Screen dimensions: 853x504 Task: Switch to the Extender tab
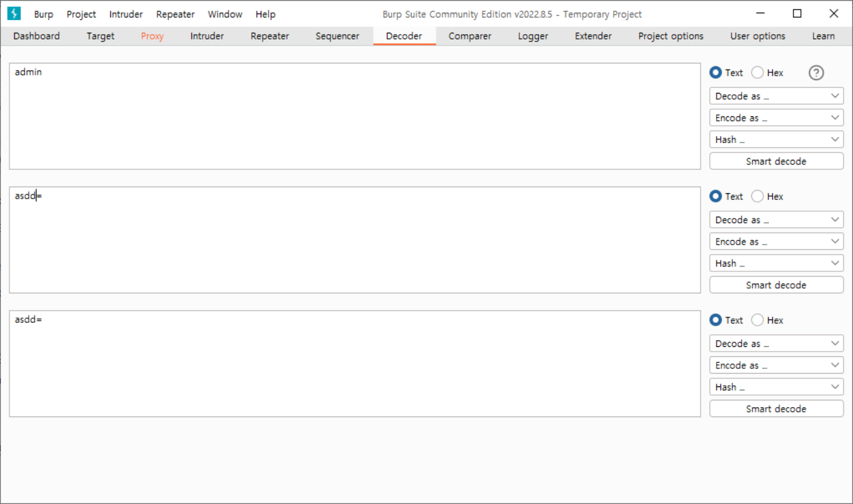click(594, 36)
